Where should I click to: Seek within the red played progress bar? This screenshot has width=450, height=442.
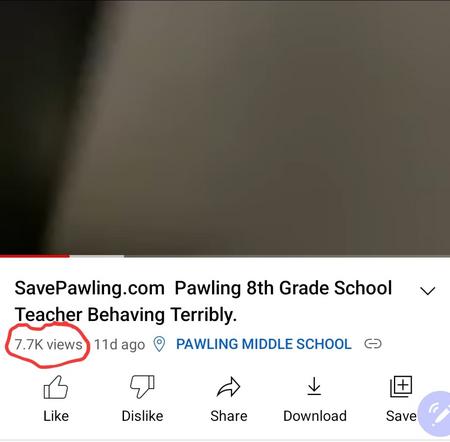coord(35,256)
